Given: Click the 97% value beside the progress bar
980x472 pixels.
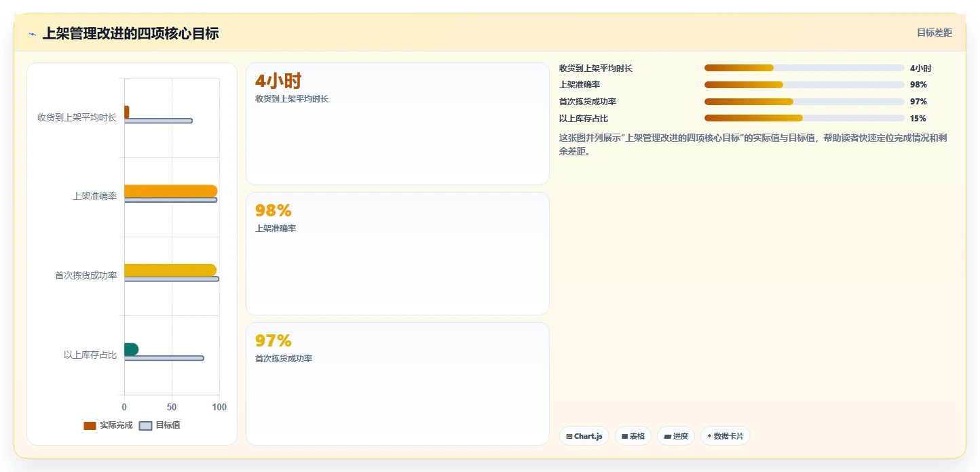Looking at the screenshot, I should click(918, 102).
